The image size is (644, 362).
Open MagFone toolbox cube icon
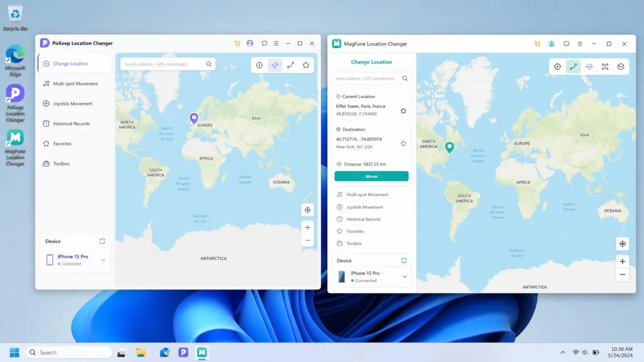pyautogui.click(x=621, y=67)
